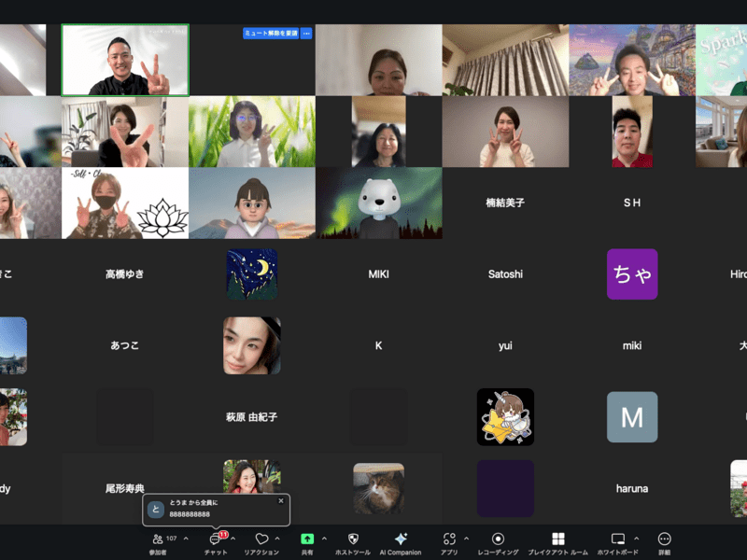Open the chat panel
Image resolution: width=747 pixels, height=560 pixels.
click(x=215, y=539)
